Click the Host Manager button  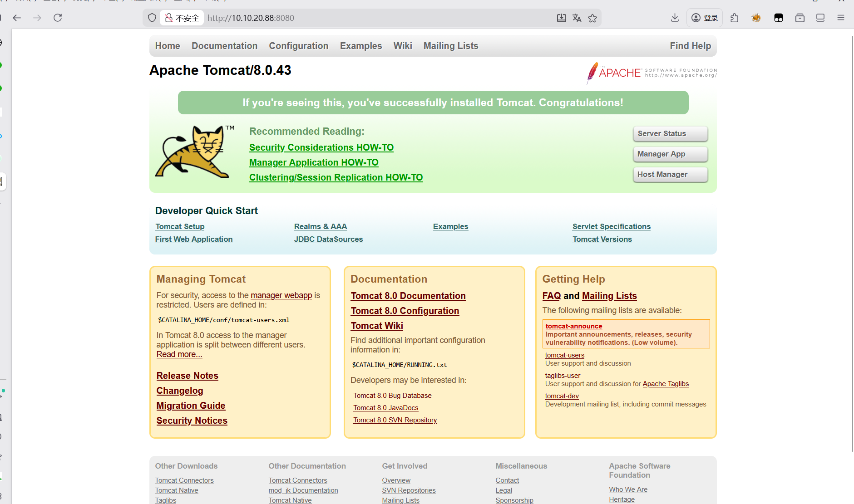pyautogui.click(x=670, y=175)
